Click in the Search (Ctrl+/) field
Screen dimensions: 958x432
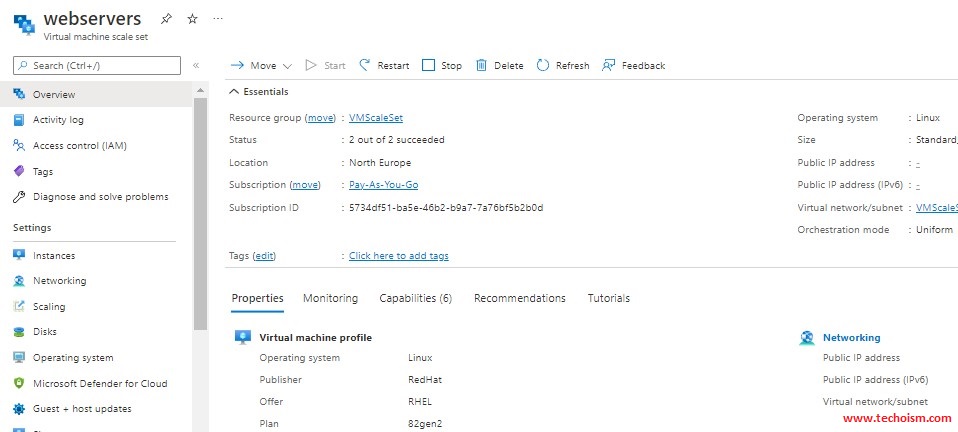click(97, 65)
